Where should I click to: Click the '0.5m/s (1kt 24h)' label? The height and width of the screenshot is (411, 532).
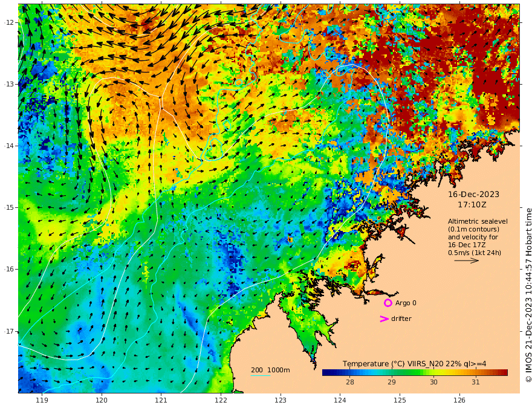475,253
